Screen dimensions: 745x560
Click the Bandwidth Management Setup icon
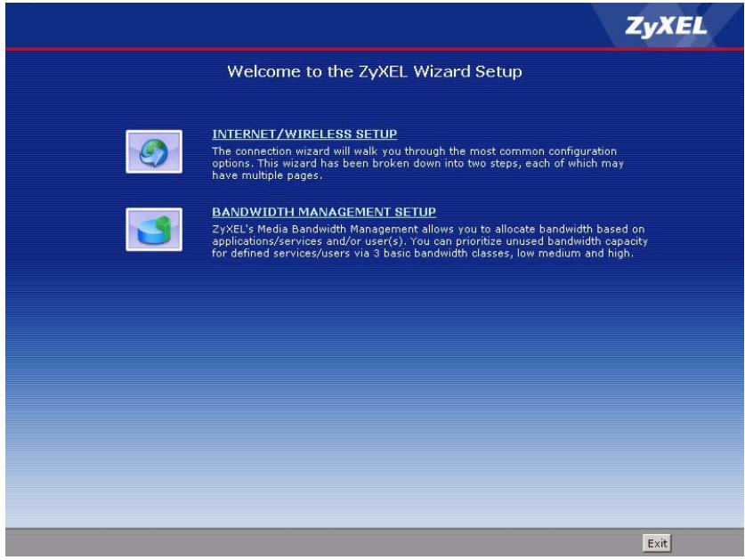tap(154, 229)
